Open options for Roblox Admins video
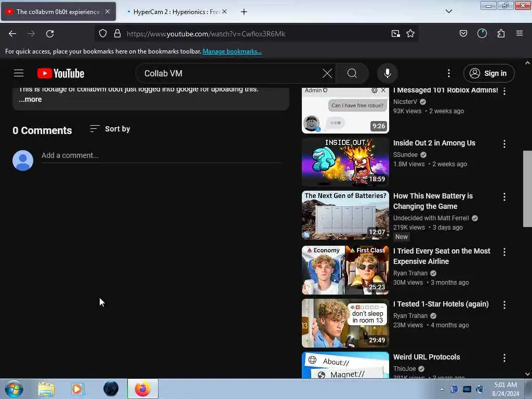Image resolution: width=532 pixels, height=399 pixels. [x=504, y=91]
